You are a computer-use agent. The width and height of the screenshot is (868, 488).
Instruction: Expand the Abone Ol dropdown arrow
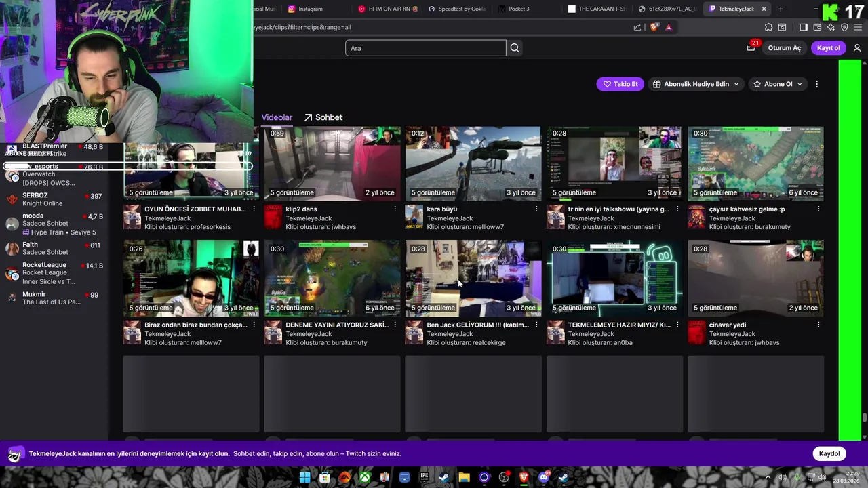coord(800,84)
